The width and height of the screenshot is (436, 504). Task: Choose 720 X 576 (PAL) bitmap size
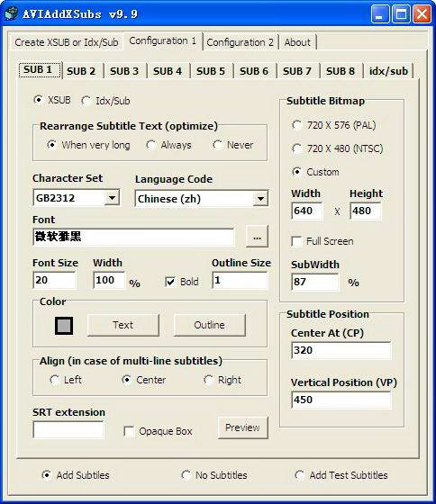pos(296,125)
